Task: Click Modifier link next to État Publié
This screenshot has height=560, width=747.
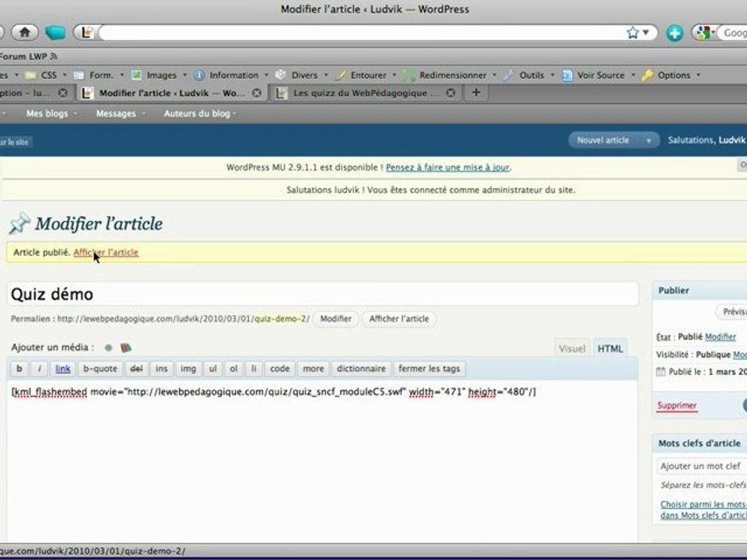Action: (721, 337)
